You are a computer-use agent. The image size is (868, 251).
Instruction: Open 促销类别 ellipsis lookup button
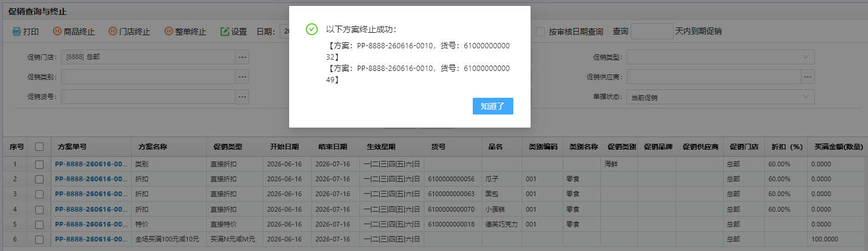tap(242, 77)
